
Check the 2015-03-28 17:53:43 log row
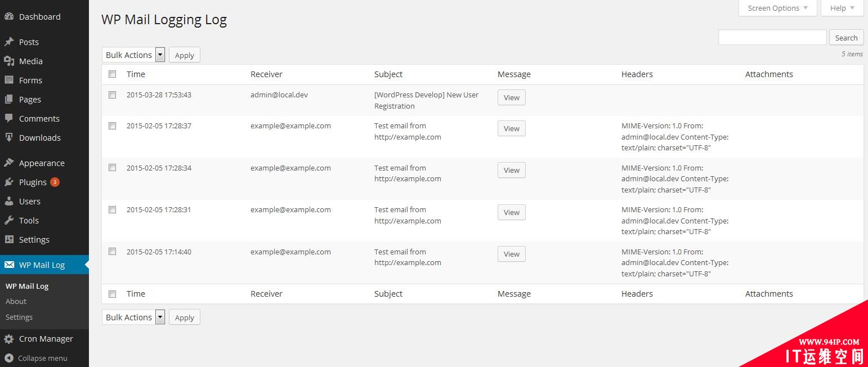coord(113,95)
